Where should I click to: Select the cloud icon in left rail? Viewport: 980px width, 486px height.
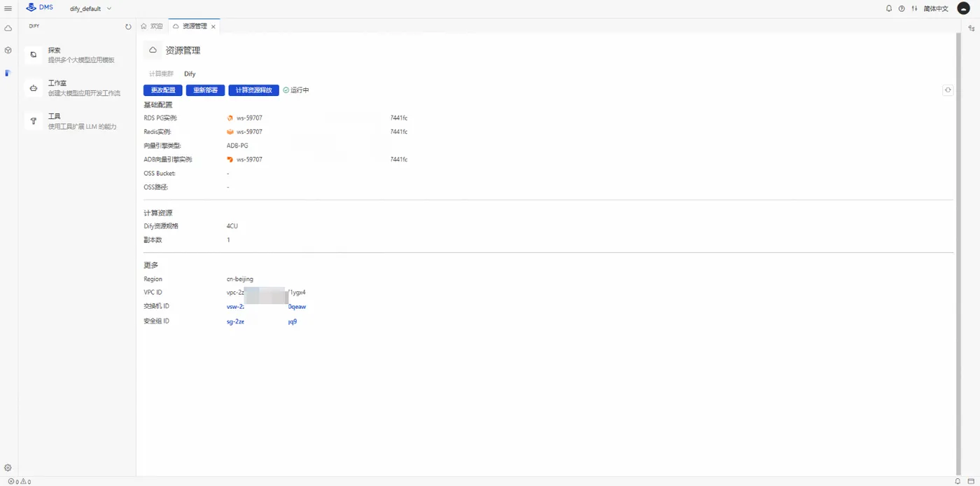(x=8, y=28)
